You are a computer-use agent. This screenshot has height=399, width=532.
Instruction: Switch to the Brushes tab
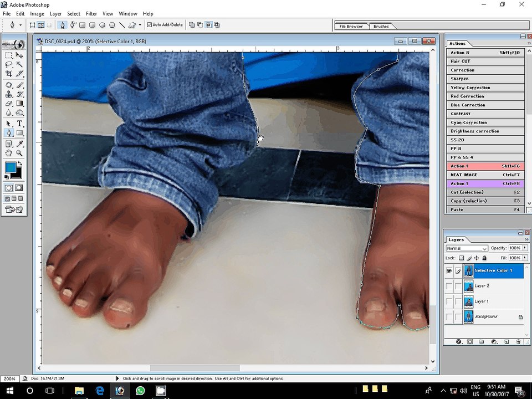pos(381,26)
